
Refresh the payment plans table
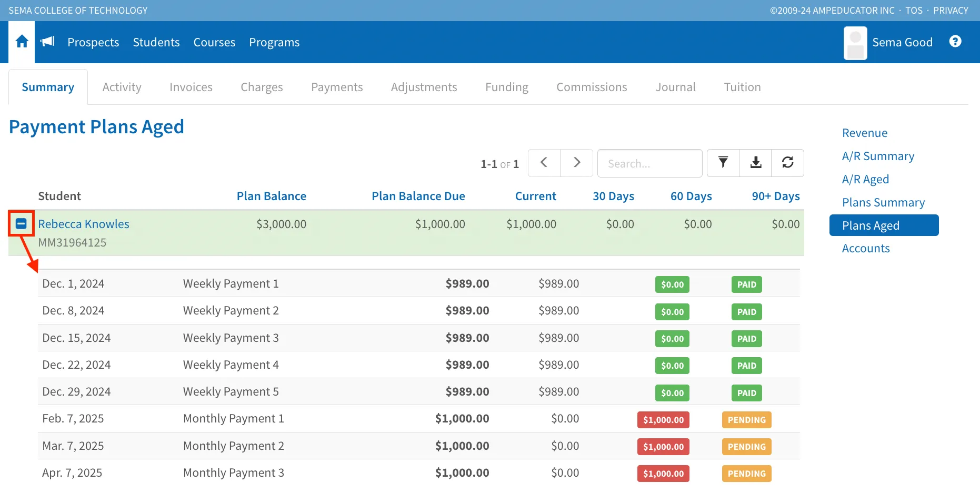click(788, 163)
